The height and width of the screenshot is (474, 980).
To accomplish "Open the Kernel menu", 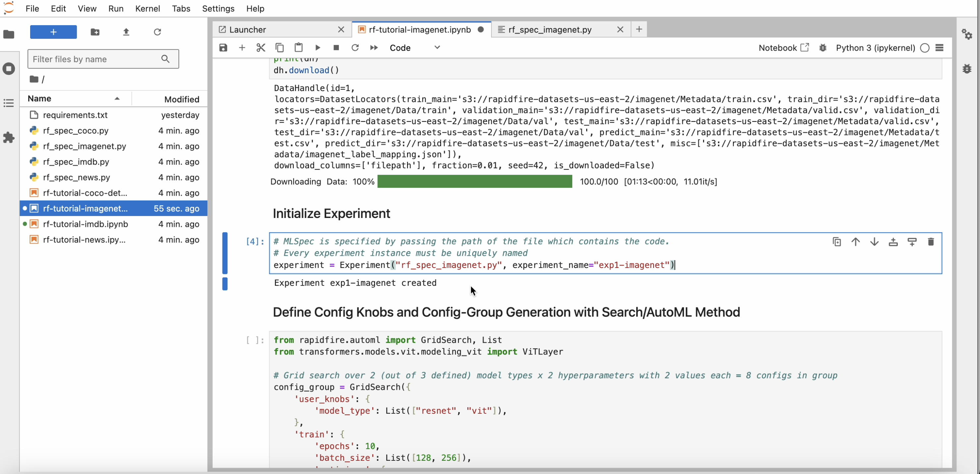I will point(148,8).
